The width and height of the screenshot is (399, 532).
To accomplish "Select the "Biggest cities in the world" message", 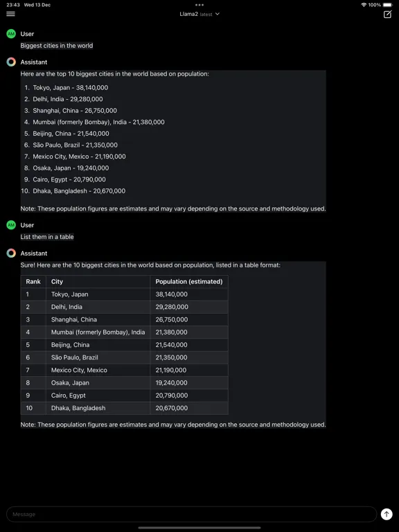I will pyautogui.click(x=57, y=46).
